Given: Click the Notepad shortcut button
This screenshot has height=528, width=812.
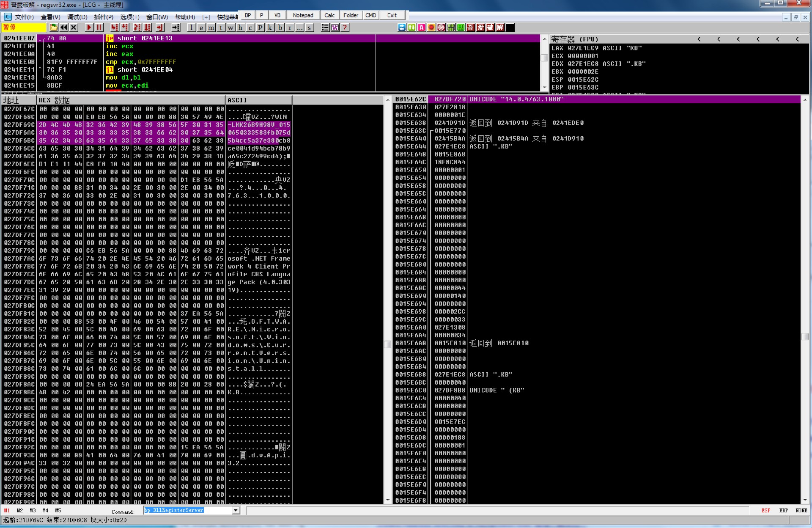Looking at the screenshot, I should (x=303, y=15).
